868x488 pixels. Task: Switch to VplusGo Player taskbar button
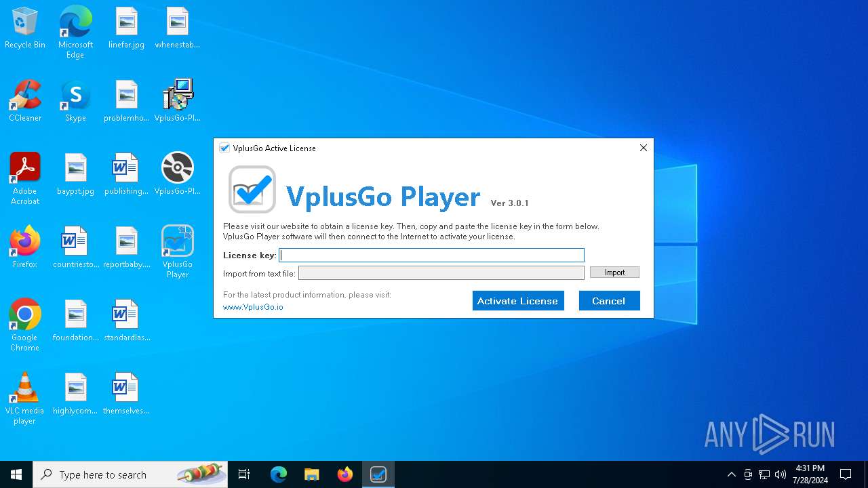tap(378, 474)
